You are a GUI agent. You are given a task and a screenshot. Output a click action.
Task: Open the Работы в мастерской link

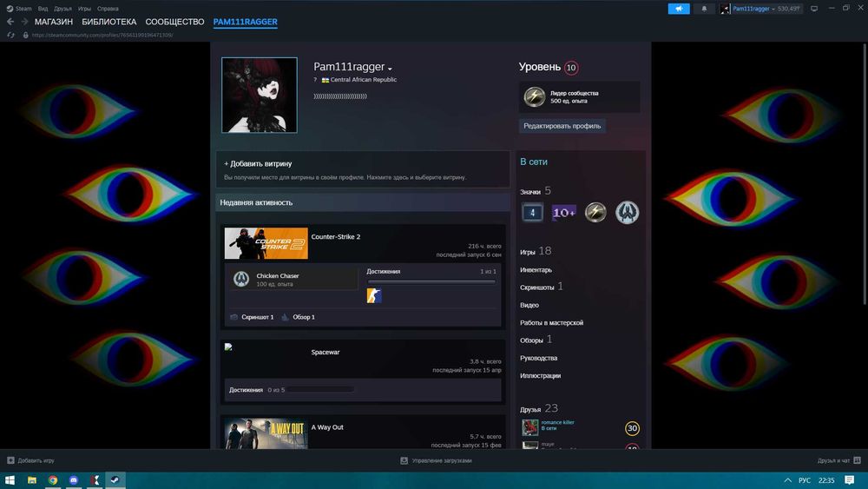(551, 323)
